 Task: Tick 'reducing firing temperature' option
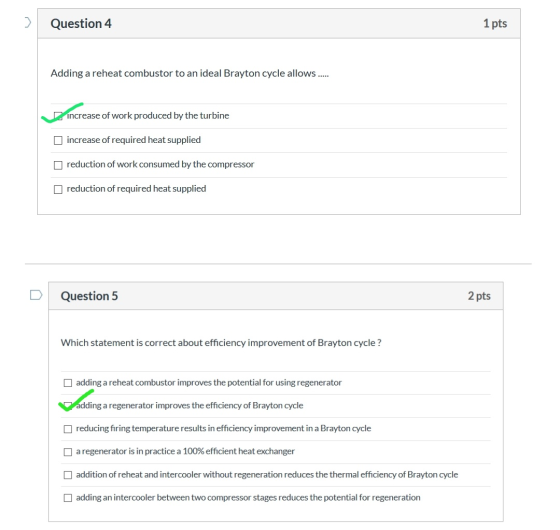tap(68, 429)
